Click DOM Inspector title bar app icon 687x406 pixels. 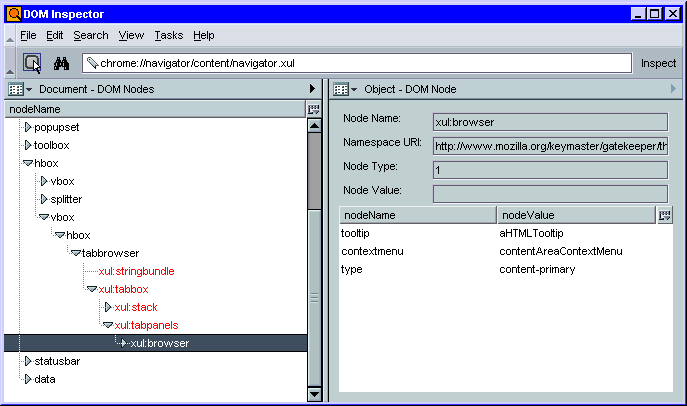pyautogui.click(x=12, y=13)
